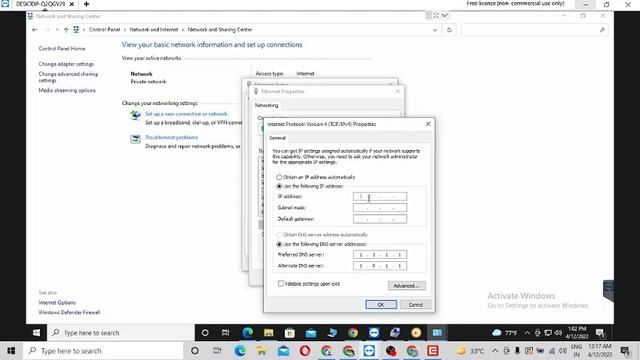Open Change adapter settings link

click(x=66, y=64)
